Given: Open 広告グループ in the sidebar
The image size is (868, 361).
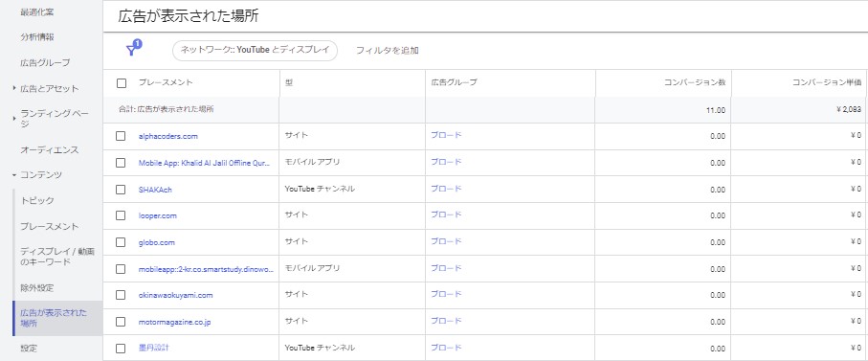Looking at the screenshot, I should [45, 62].
